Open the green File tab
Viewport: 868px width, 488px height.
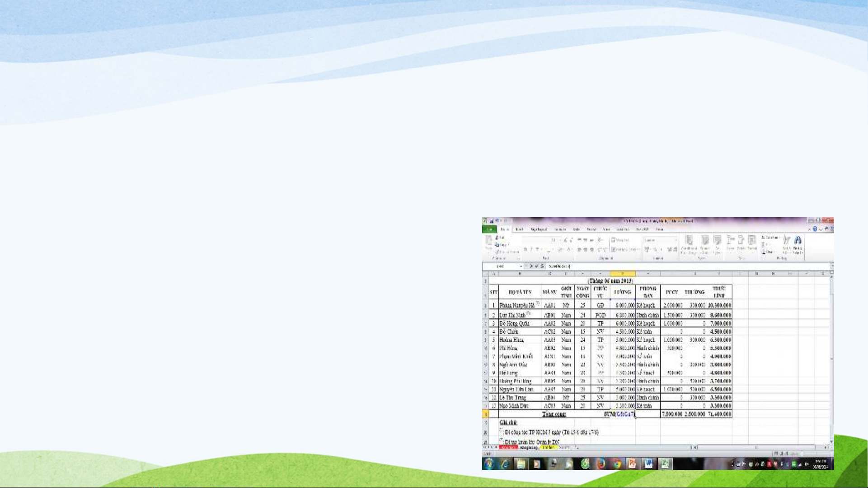click(489, 229)
